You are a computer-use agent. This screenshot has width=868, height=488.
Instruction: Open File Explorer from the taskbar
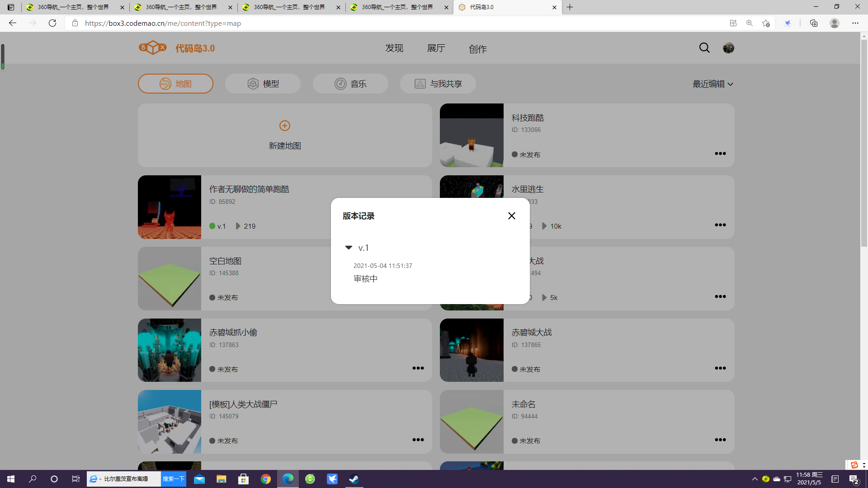click(221, 479)
